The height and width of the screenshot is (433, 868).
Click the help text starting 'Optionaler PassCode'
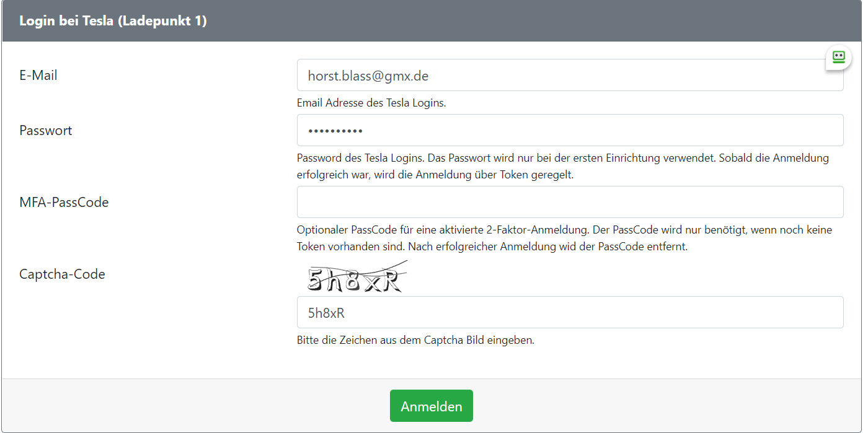(564, 238)
